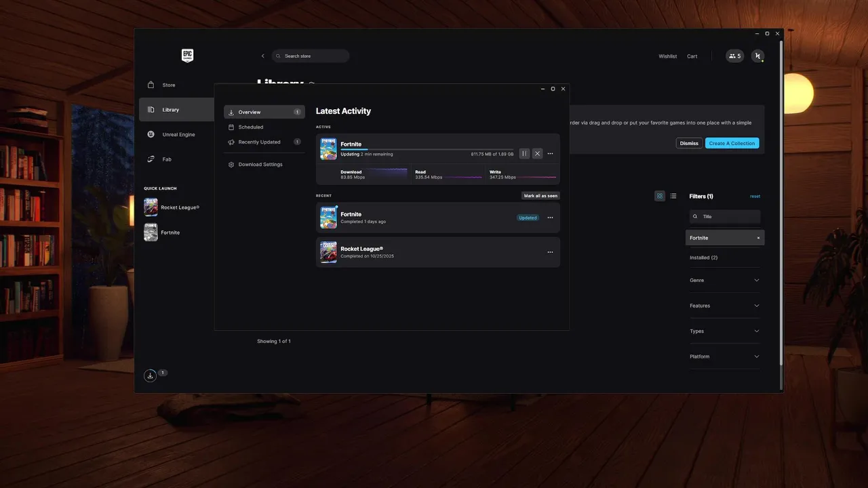Pause the Fortnite update
This screenshot has width=868, height=488.
pyautogui.click(x=524, y=154)
